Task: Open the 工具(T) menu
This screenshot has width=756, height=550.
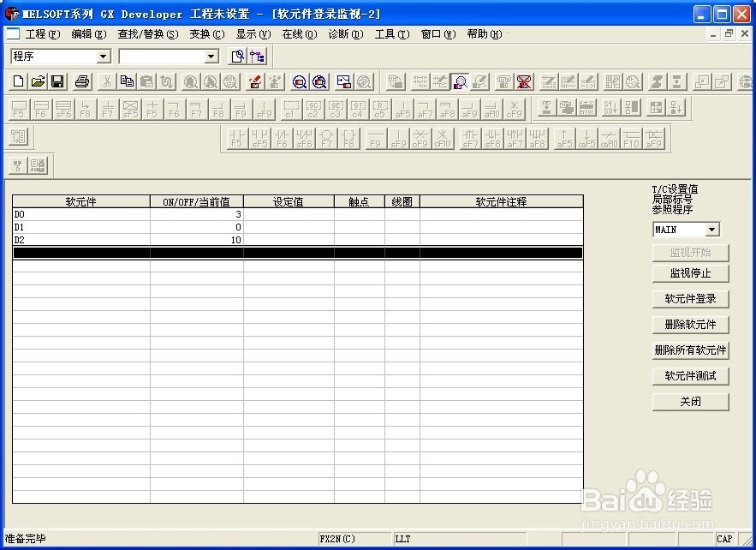Action: pos(392,34)
